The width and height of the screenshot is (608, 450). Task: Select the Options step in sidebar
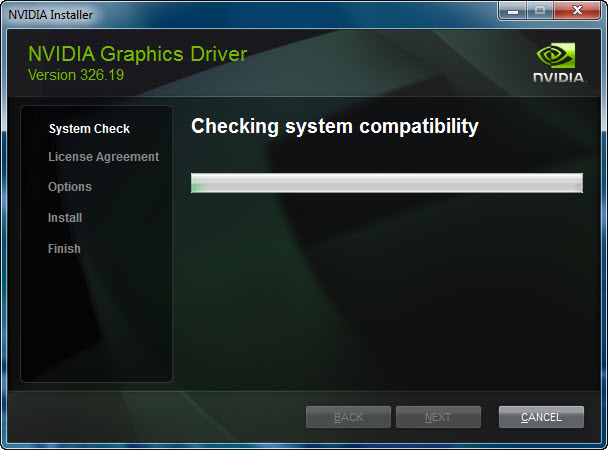70,187
